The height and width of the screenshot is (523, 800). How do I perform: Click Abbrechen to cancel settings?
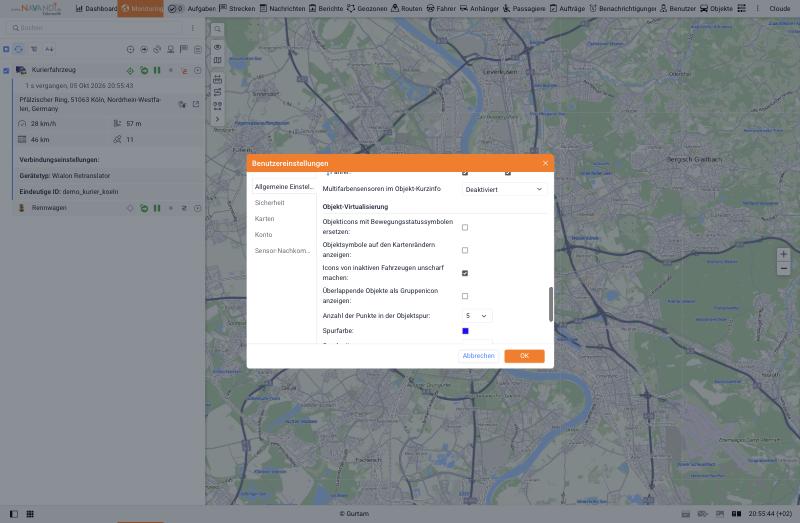(478, 356)
